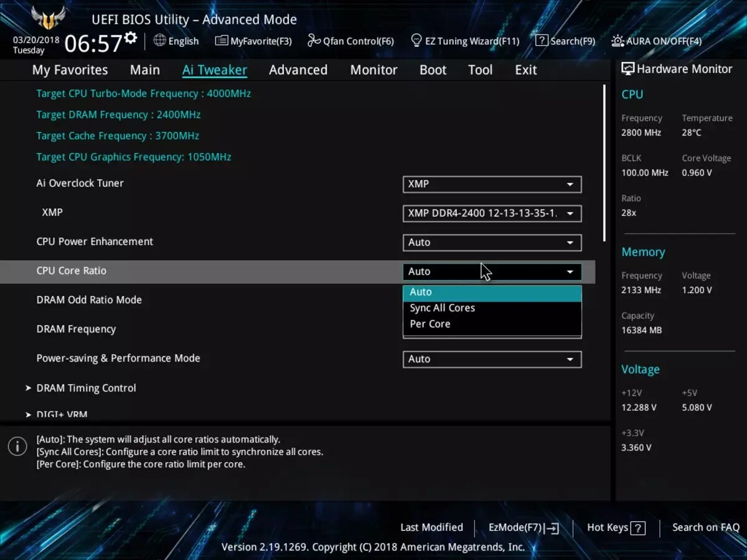This screenshot has width=747, height=560.
Task: Open the Exit tab
Action: [x=525, y=70]
